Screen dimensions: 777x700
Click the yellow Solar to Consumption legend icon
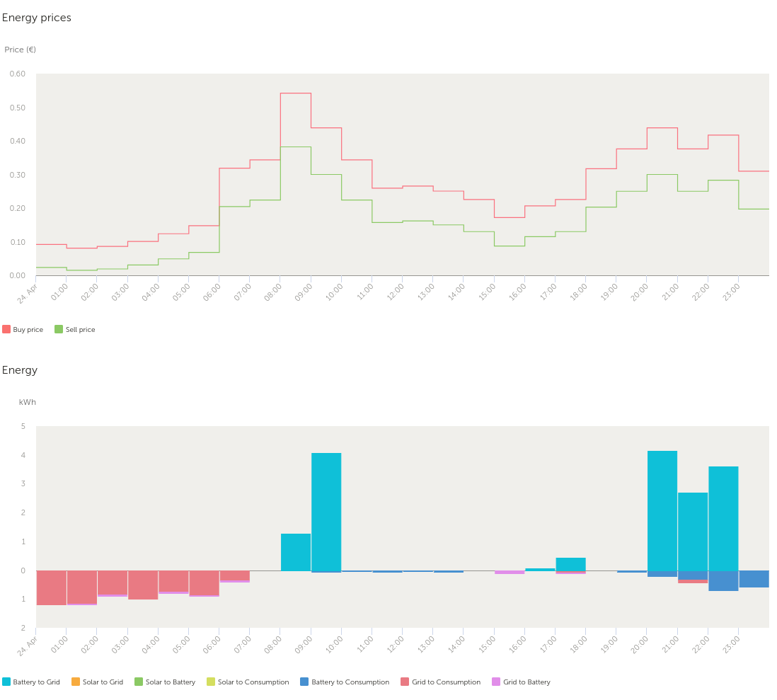point(211,682)
